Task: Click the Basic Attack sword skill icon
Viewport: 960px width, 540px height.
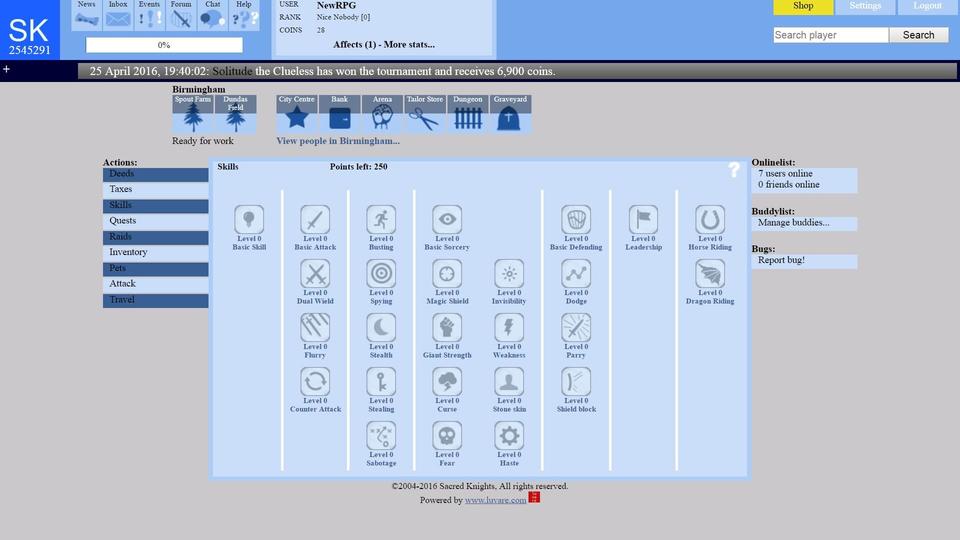Action: point(315,220)
